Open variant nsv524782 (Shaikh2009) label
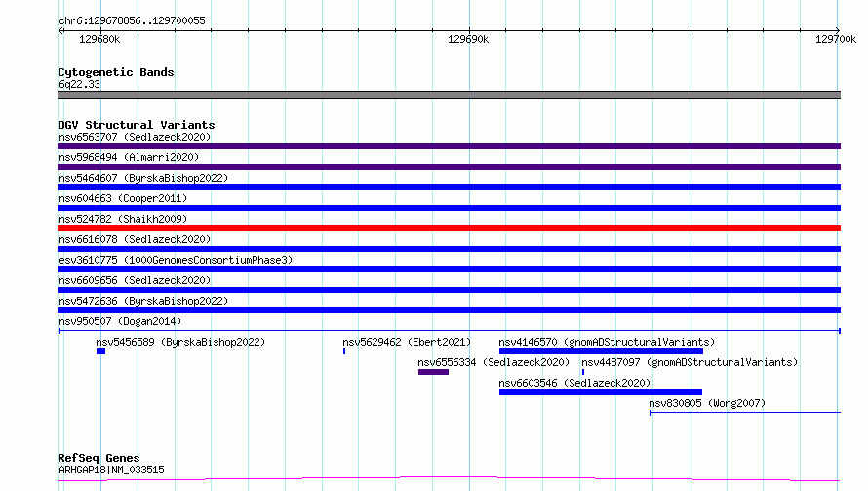The image size is (868, 491). click(x=123, y=219)
